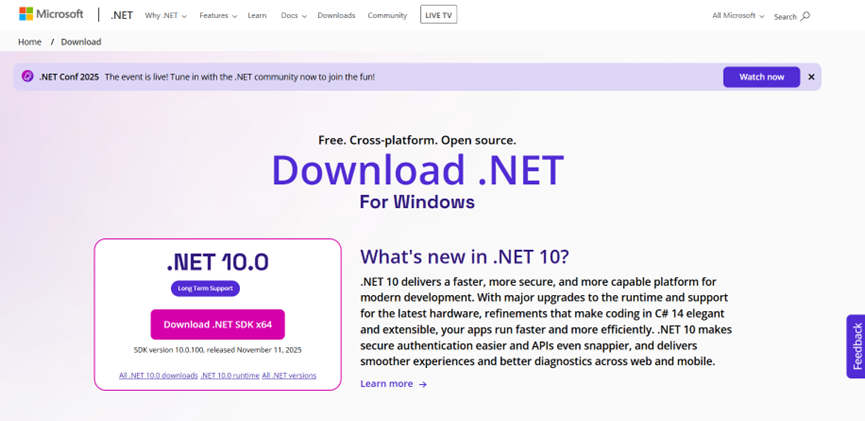Expand the Docs dropdown
This screenshot has width=865, height=421.
pyautogui.click(x=293, y=15)
